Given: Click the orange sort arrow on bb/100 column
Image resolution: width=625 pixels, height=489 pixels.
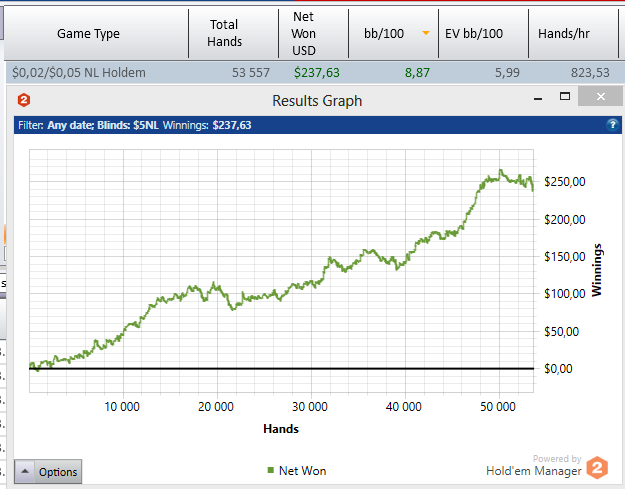Looking at the screenshot, I should coord(426,33).
